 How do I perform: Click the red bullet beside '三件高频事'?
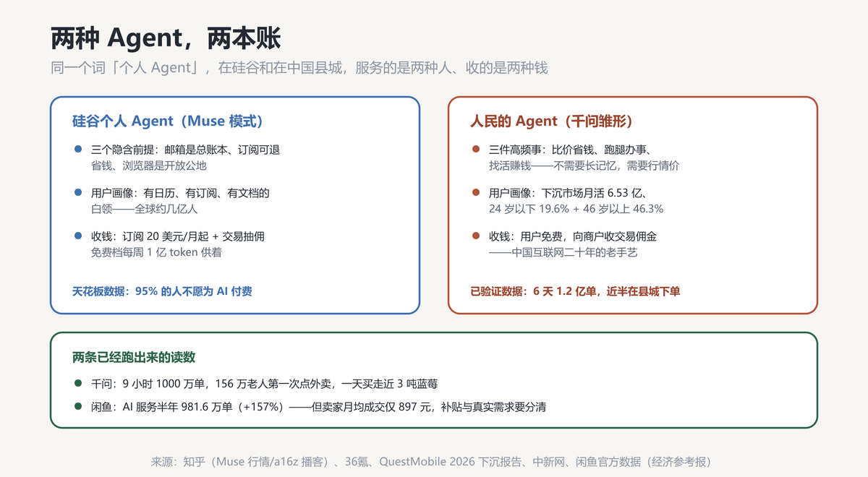click(475, 150)
